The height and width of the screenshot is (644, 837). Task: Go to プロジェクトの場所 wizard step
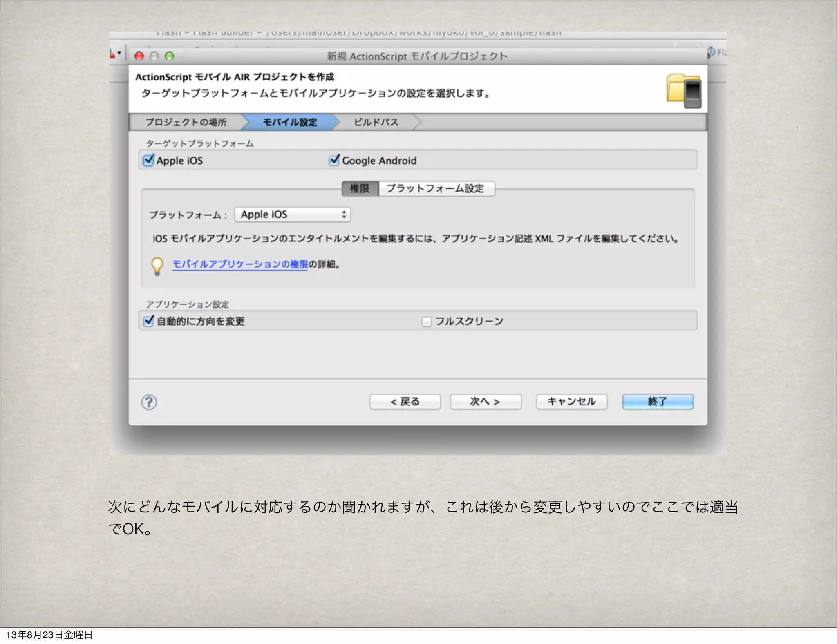(186, 122)
